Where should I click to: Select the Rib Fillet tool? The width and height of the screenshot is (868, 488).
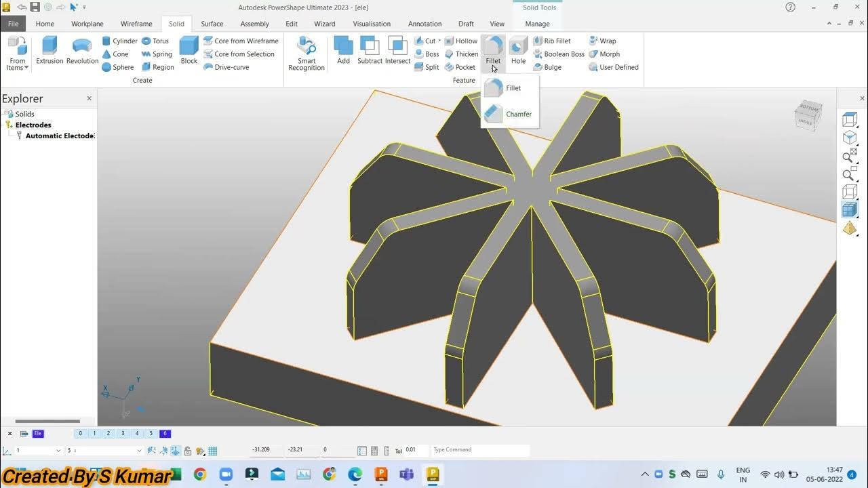pos(552,41)
